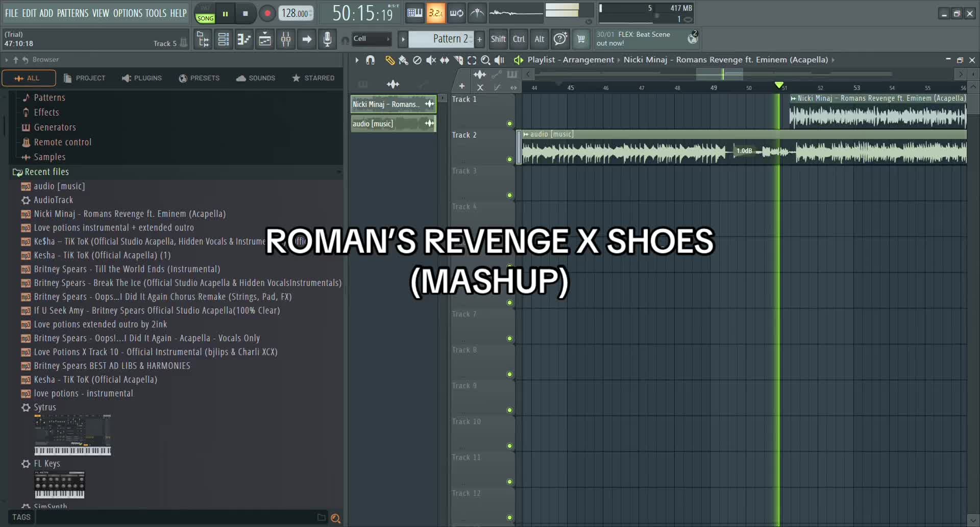Open the OPTIONS menu
This screenshot has height=527, width=980.
click(x=128, y=13)
